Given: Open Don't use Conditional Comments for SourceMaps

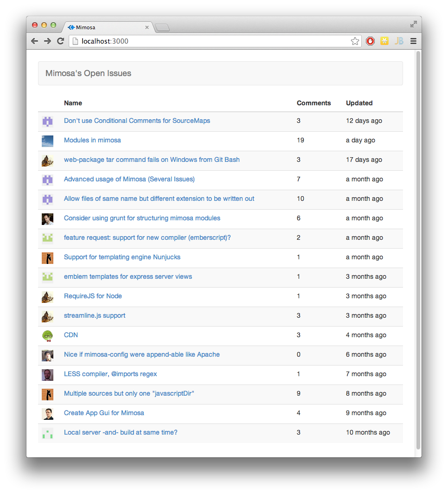Looking at the screenshot, I should pyautogui.click(x=137, y=121).
